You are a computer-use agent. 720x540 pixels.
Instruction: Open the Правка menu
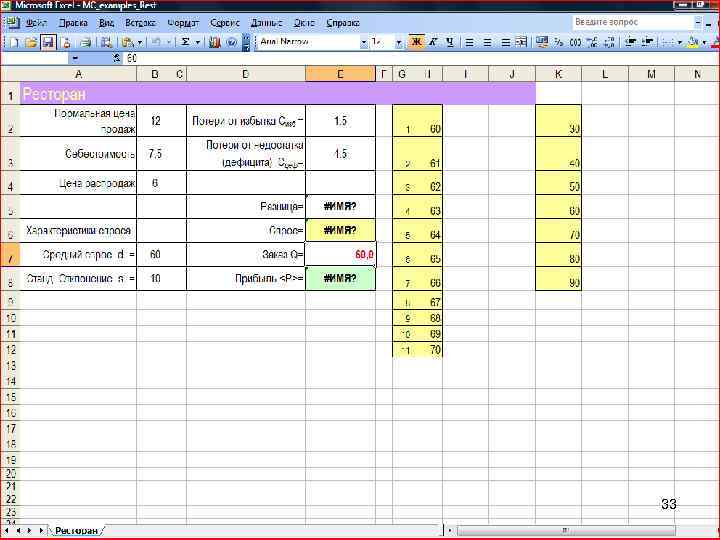coord(73,22)
